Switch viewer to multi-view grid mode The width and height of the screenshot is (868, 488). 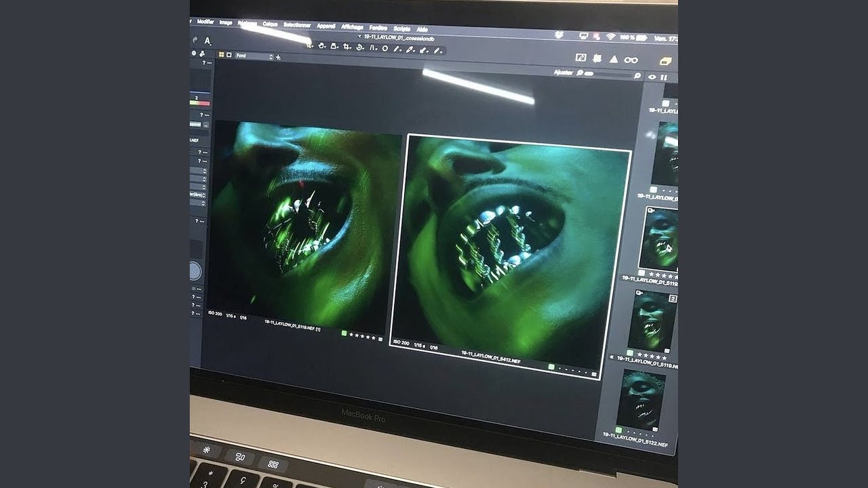click(221, 54)
